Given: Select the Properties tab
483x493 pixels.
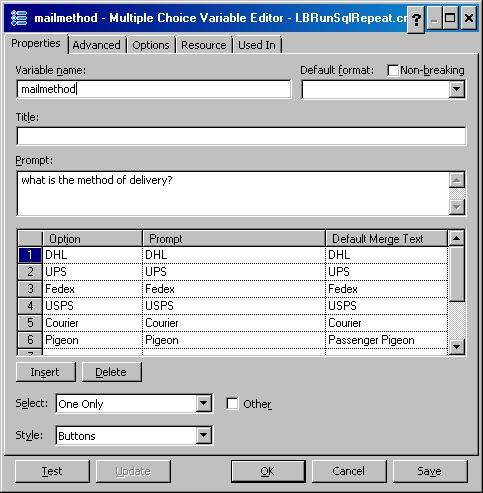Looking at the screenshot, I should point(36,43).
